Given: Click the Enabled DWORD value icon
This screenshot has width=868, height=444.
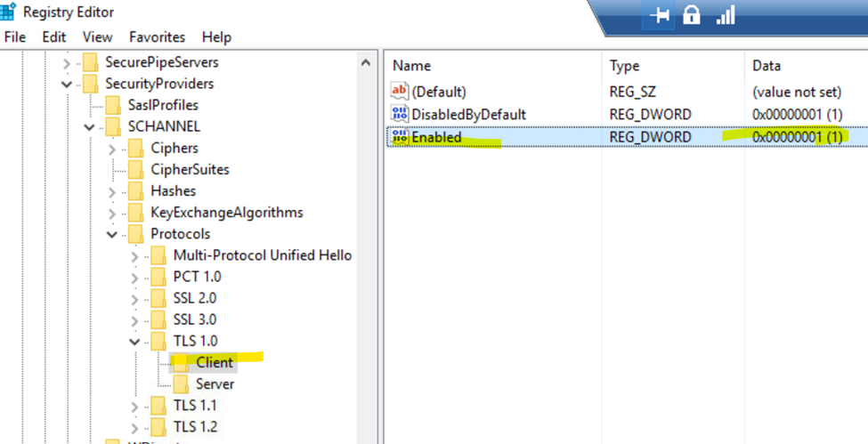Looking at the screenshot, I should tap(399, 136).
